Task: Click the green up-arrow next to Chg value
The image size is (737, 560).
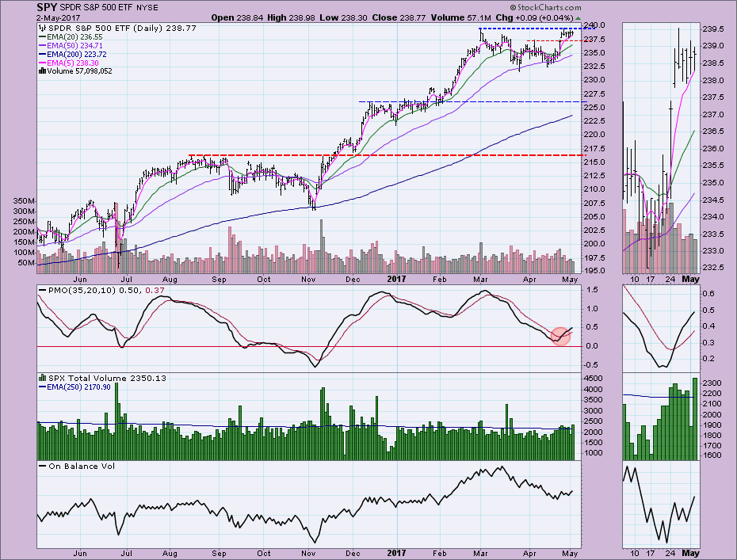Action: coord(579,18)
